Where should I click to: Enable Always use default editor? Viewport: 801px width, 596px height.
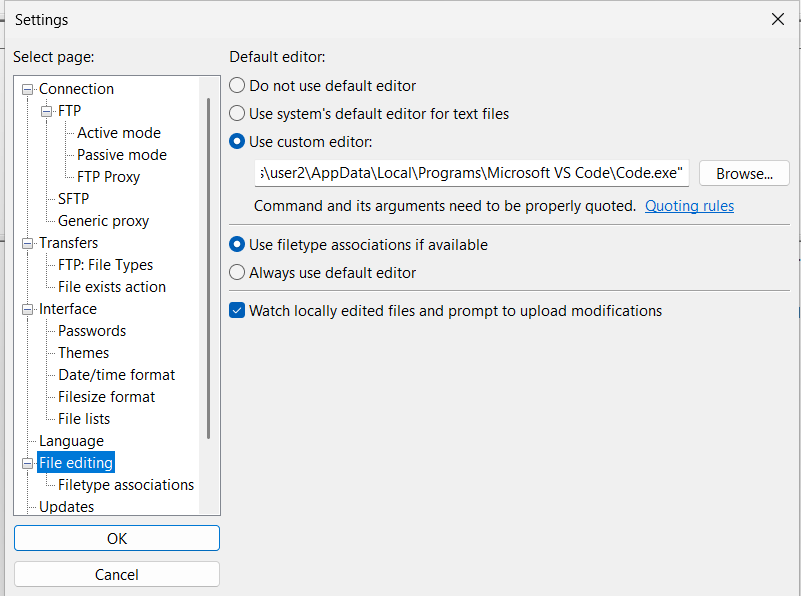237,272
